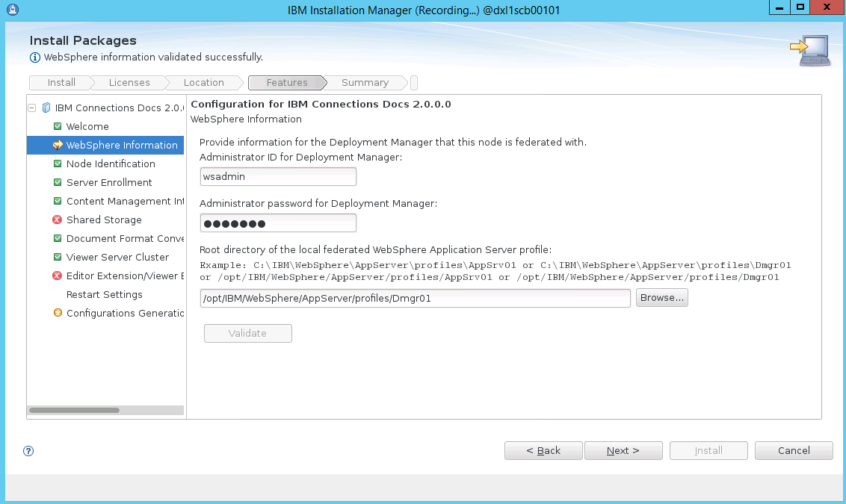Click the info icon next to validation message

(x=34, y=57)
